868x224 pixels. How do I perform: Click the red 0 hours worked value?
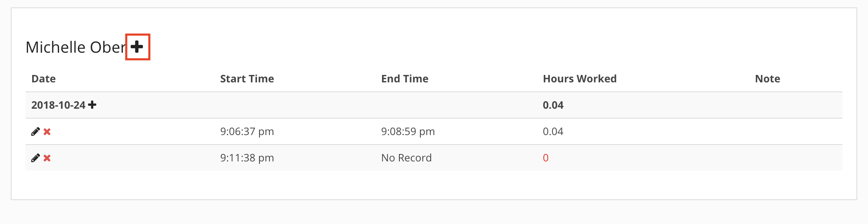tap(546, 158)
